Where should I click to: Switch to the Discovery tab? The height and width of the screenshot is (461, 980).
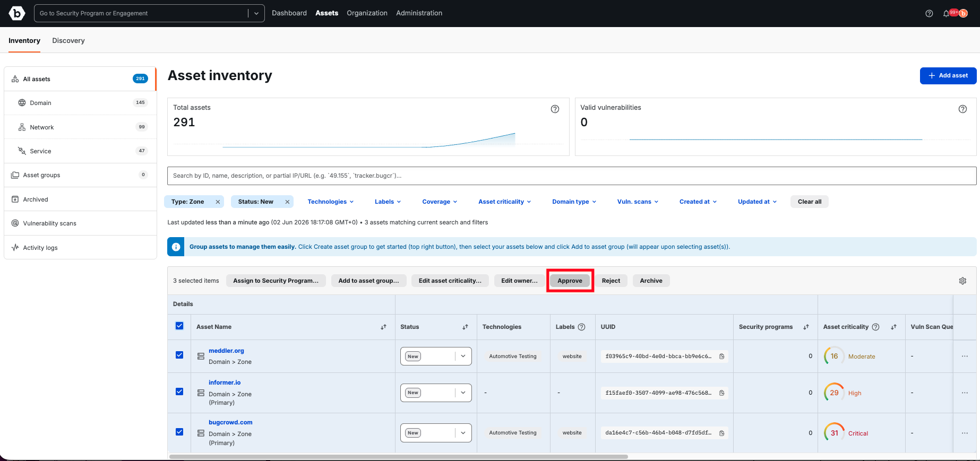click(x=68, y=40)
